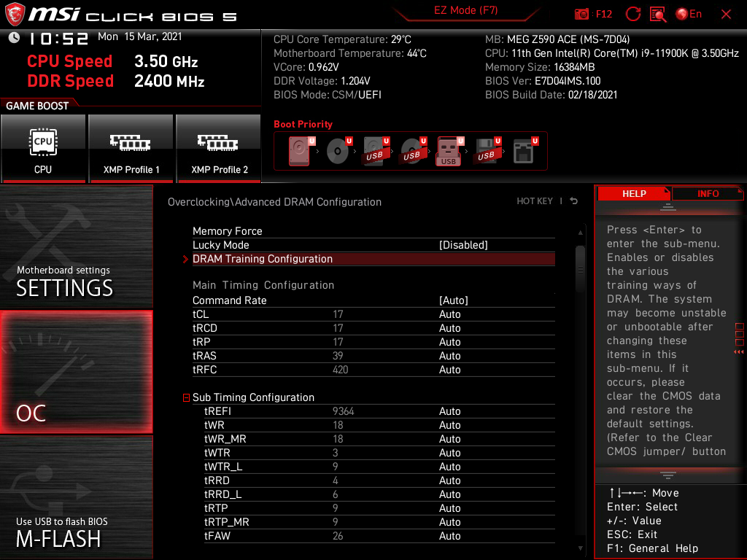Collapse the Sub Timing Configuration group
Image resolution: width=747 pixels, height=560 pixels.
[186, 397]
